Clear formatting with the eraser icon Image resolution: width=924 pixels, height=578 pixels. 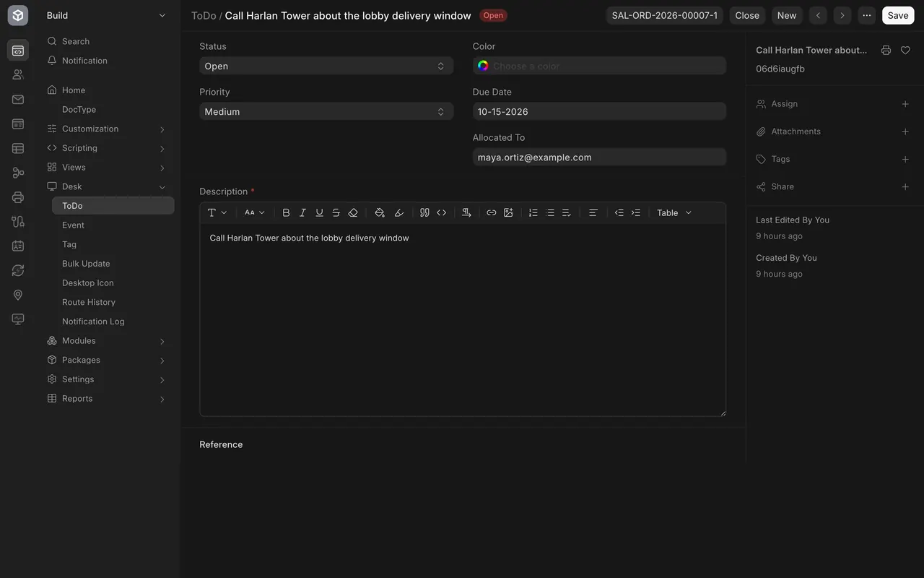click(x=353, y=213)
